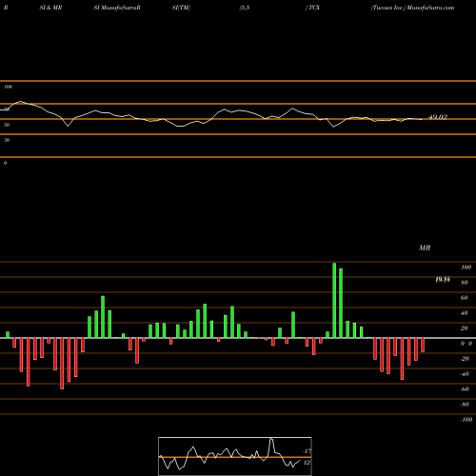
Task: Click the MR right-axis -40 label
Action: (x=465, y=374)
